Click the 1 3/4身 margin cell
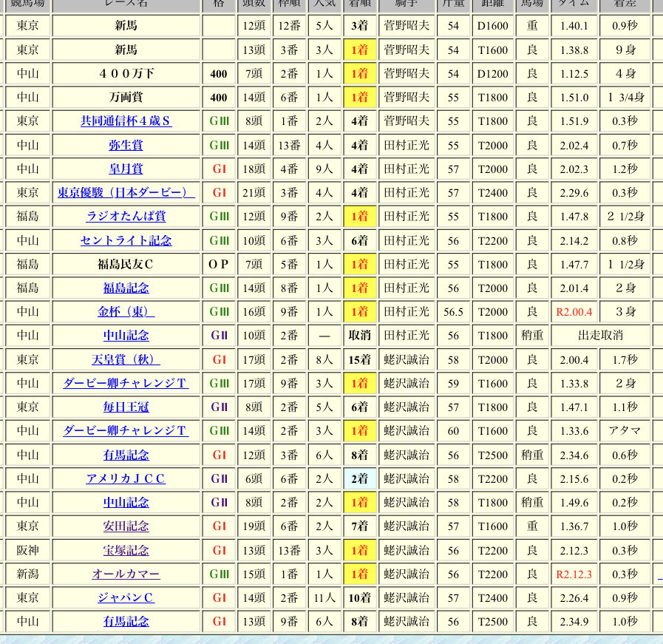 click(625, 98)
